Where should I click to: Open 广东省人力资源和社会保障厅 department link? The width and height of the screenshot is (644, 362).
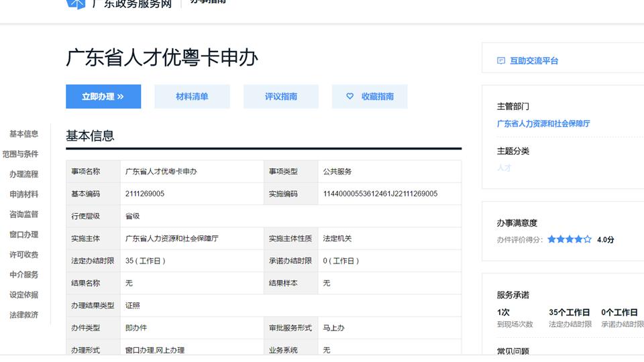pyautogui.click(x=543, y=124)
